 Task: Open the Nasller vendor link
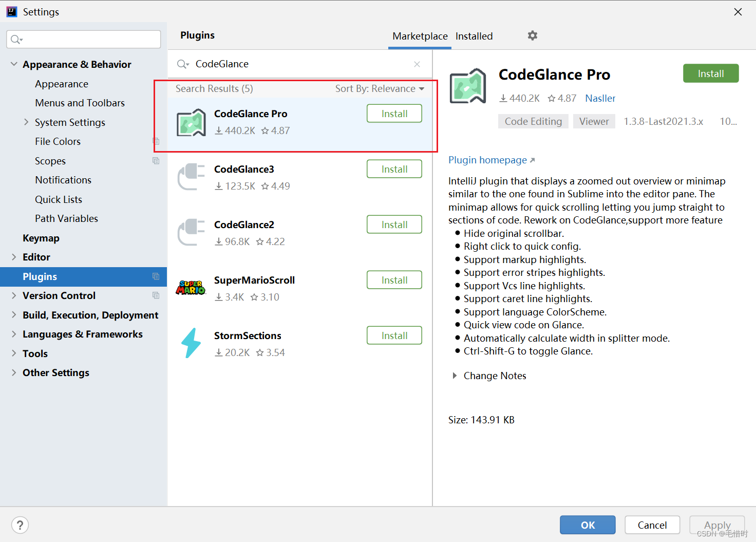point(600,98)
